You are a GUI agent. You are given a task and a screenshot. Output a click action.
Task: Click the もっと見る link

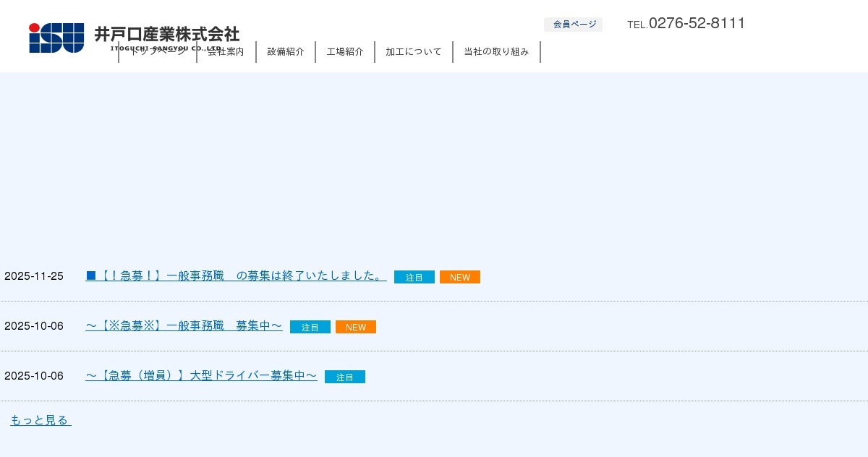pos(41,420)
